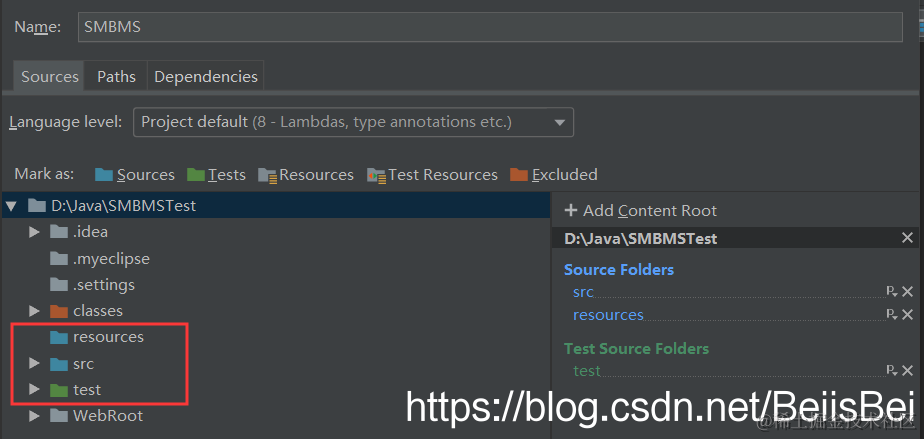924x439 pixels.
Task: Expand the WebRoot folder
Action: [x=34, y=416]
